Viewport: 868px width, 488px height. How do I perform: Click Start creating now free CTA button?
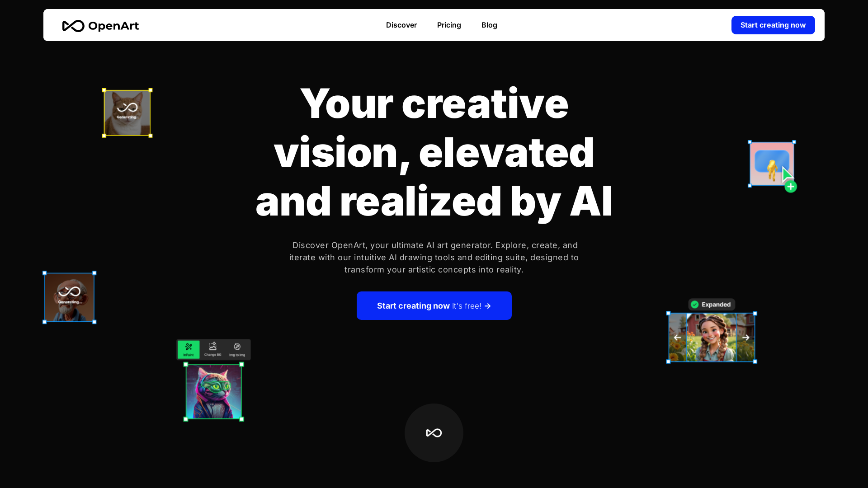click(434, 305)
